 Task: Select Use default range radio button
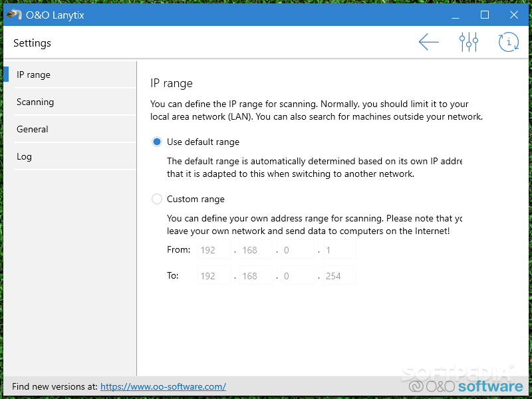click(x=157, y=142)
